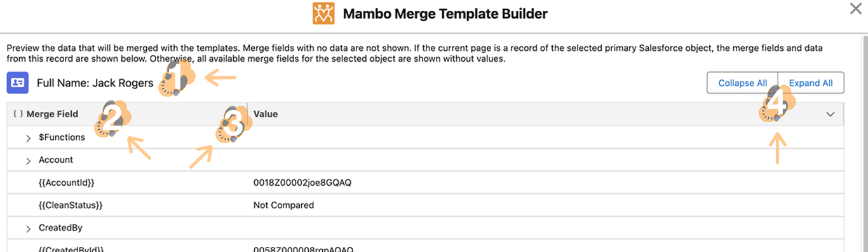Screen dimensions: 868x252
Task: Click the Mambo Merge orange logo icon
Action: [323, 13]
